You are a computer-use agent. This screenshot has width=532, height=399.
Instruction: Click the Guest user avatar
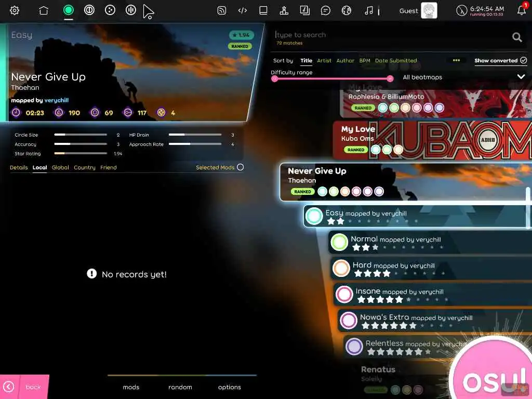point(429,10)
